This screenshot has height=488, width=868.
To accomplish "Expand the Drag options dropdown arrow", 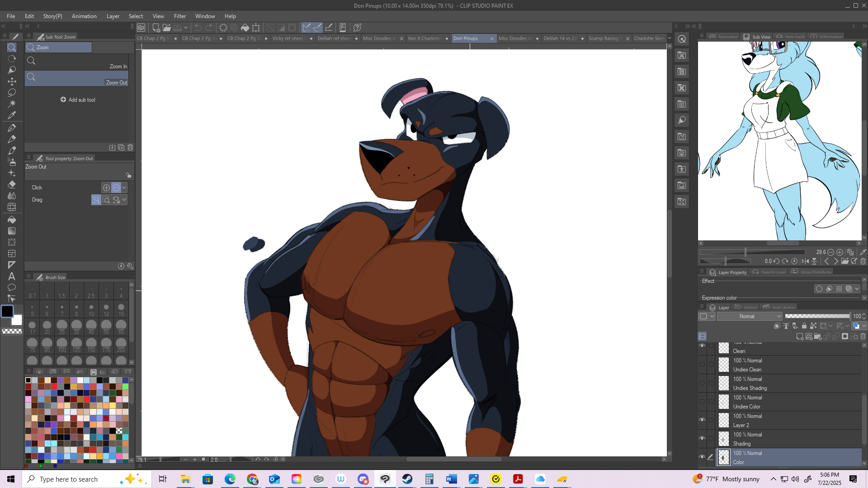I will click(x=124, y=199).
